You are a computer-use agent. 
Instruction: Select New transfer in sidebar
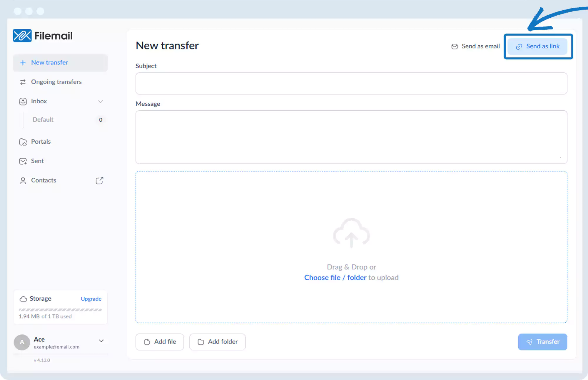[x=49, y=62]
